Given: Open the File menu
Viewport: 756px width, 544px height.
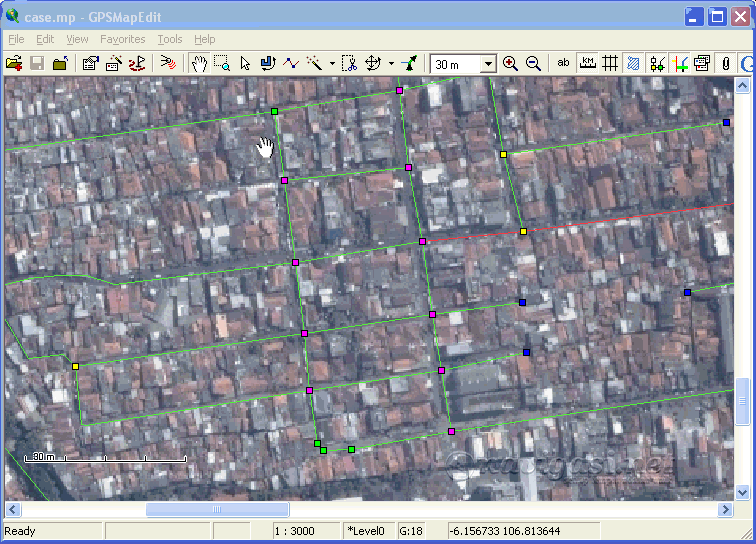Looking at the screenshot, I should point(16,39).
